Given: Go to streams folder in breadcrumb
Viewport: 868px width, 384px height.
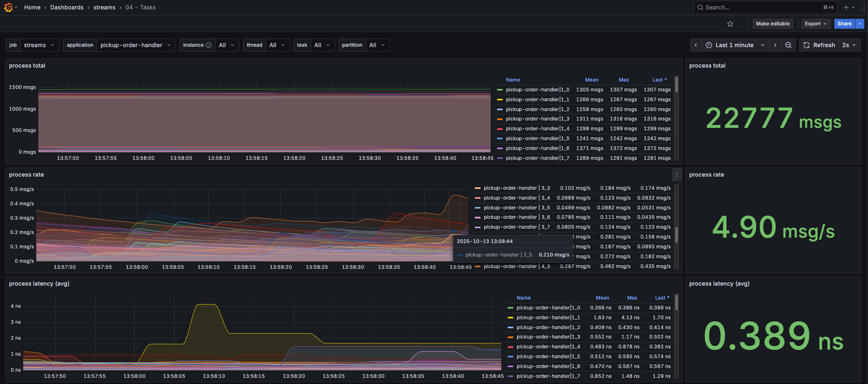Looking at the screenshot, I should 104,7.
